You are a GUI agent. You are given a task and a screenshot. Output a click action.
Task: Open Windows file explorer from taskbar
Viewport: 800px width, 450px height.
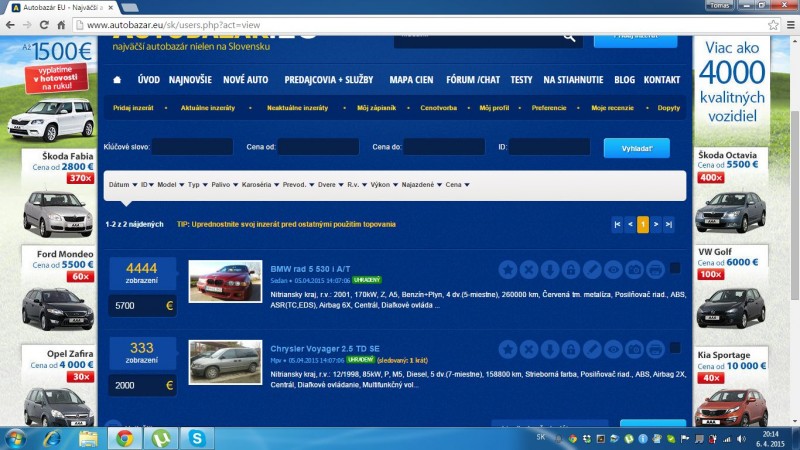(x=88, y=438)
